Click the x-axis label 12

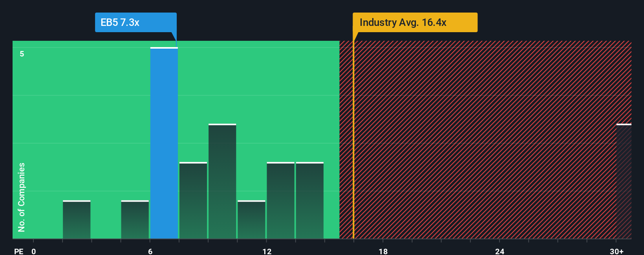pos(267,251)
